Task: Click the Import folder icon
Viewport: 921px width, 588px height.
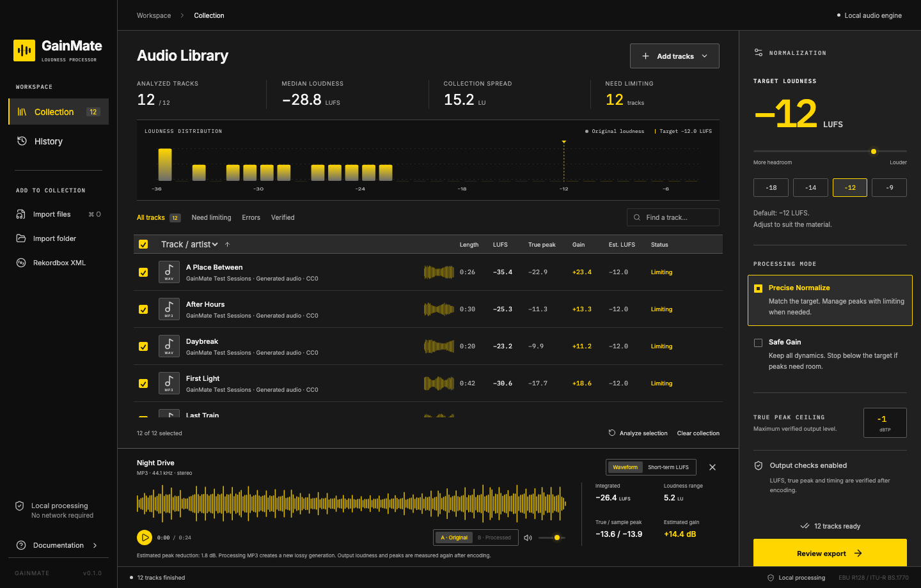Action: 21,238
